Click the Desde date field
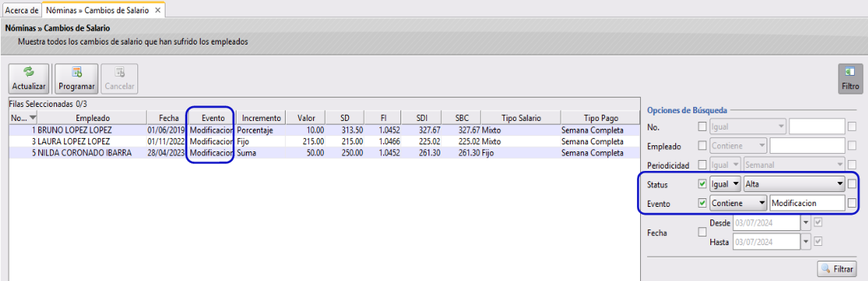 point(767,223)
